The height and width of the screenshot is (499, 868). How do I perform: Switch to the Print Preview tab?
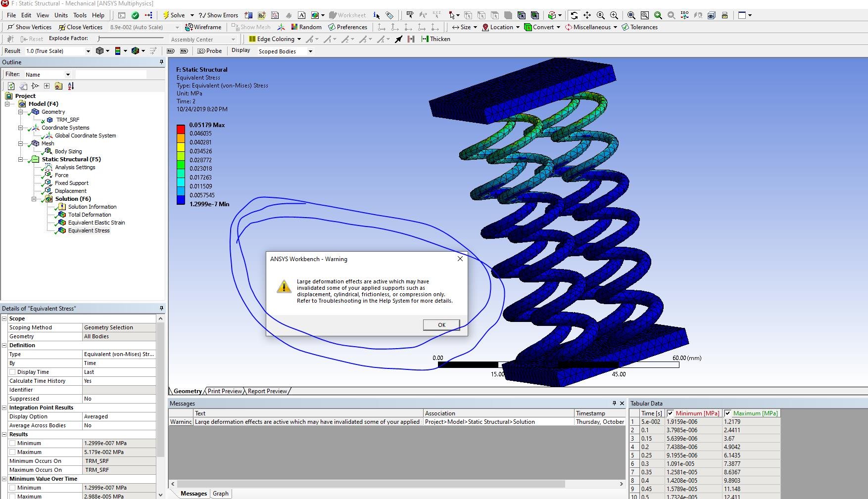point(225,391)
